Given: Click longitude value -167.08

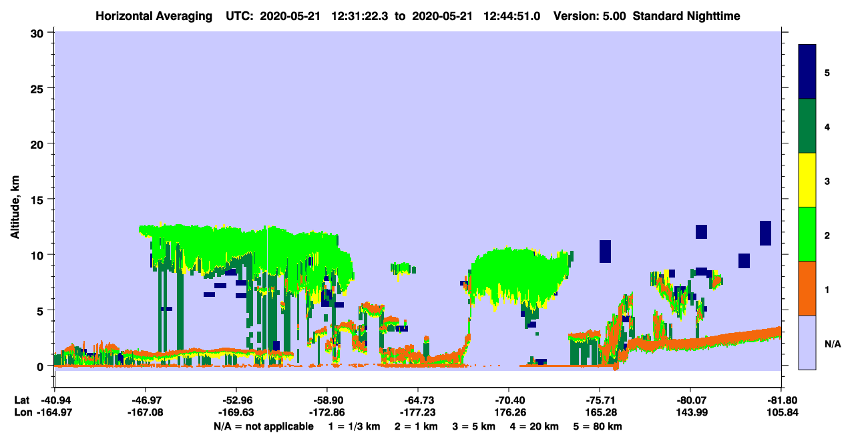Looking at the screenshot, I should pos(145,412).
